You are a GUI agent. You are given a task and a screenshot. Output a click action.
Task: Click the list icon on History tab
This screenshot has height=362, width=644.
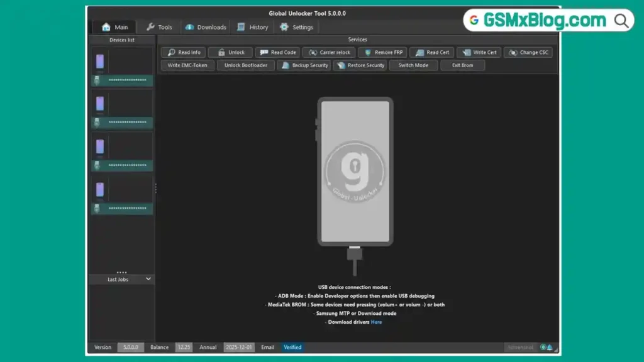click(241, 27)
